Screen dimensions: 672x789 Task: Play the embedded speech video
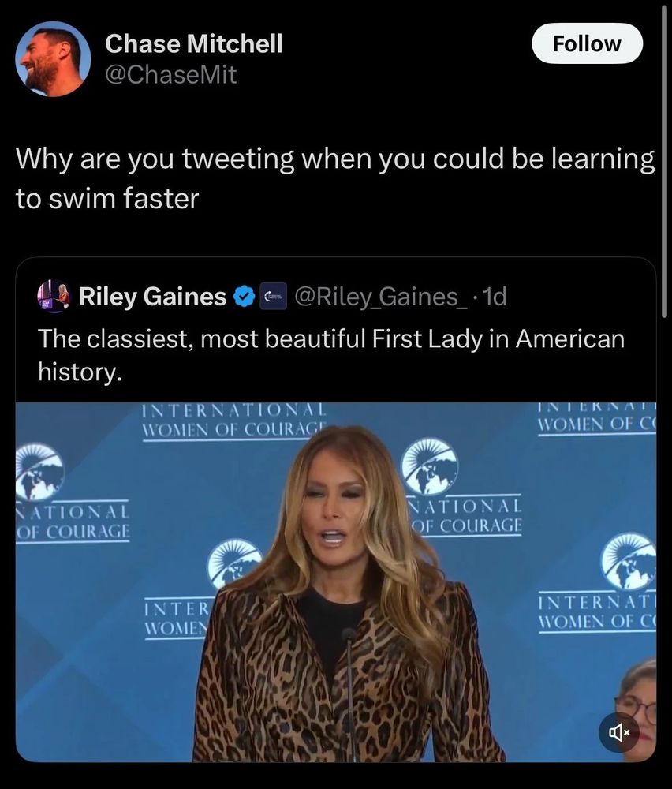click(336, 582)
